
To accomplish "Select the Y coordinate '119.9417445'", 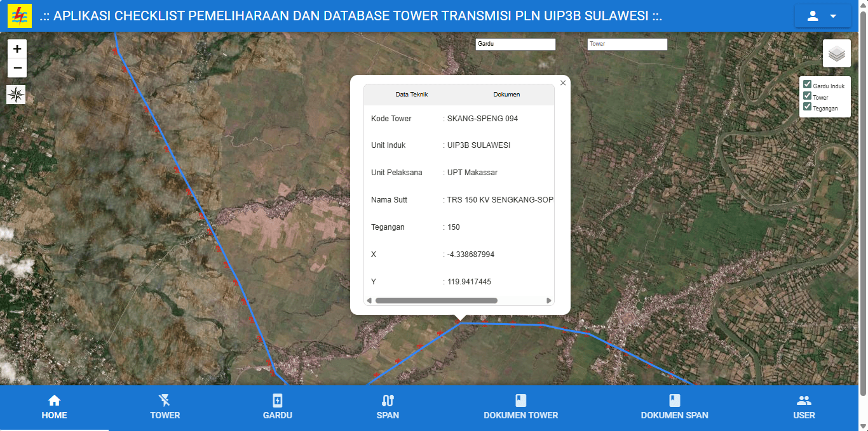I will [x=469, y=282].
